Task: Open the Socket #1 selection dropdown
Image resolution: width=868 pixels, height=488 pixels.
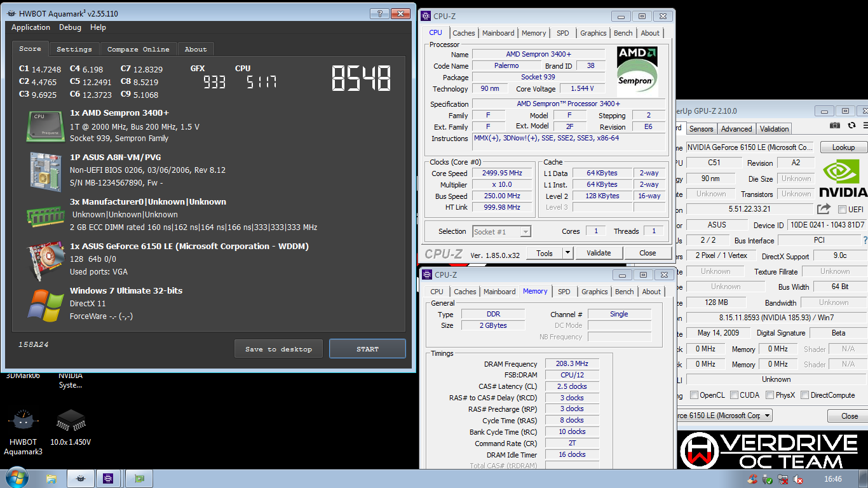Action: (526, 232)
